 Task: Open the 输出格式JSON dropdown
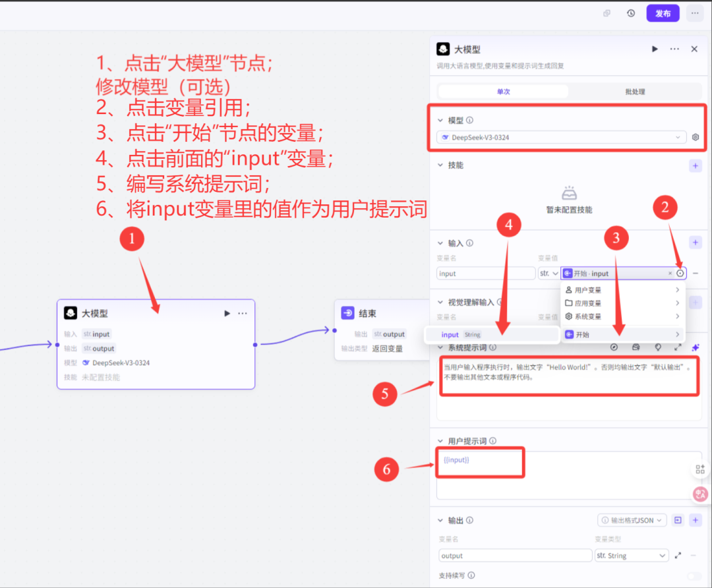click(x=630, y=520)
